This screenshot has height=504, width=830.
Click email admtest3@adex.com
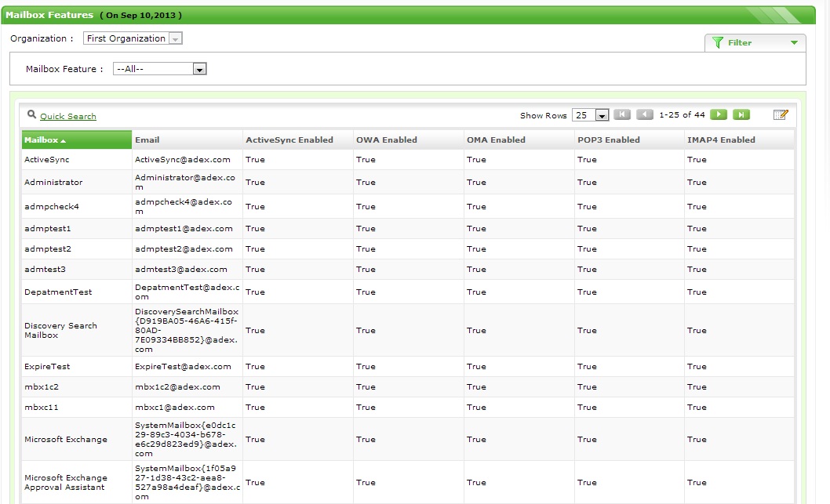coord(181,269)
